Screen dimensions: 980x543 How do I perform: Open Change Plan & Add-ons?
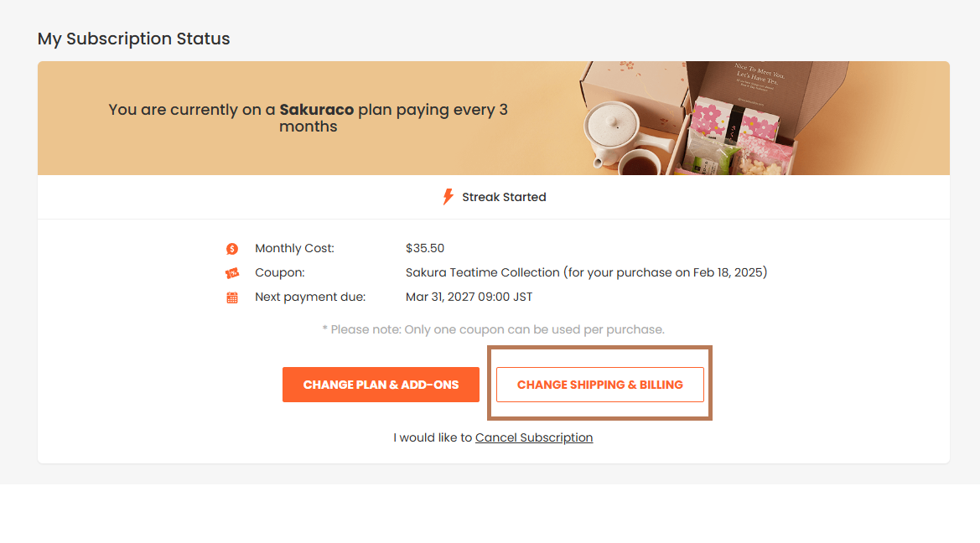tap(381, 385)
